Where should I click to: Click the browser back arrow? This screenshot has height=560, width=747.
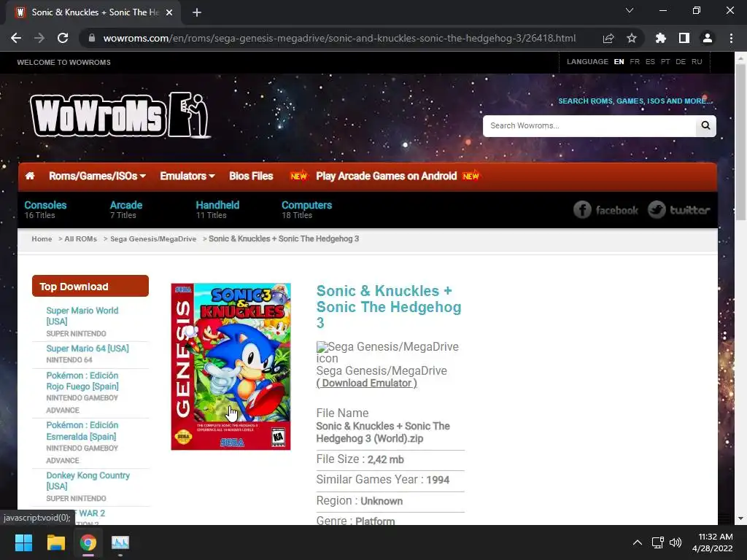coord(16,38)
